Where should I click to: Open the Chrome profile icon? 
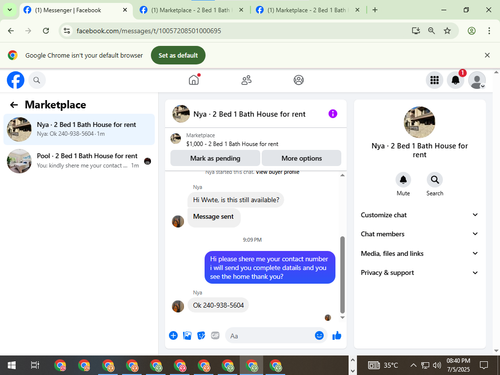pos(471,31)
